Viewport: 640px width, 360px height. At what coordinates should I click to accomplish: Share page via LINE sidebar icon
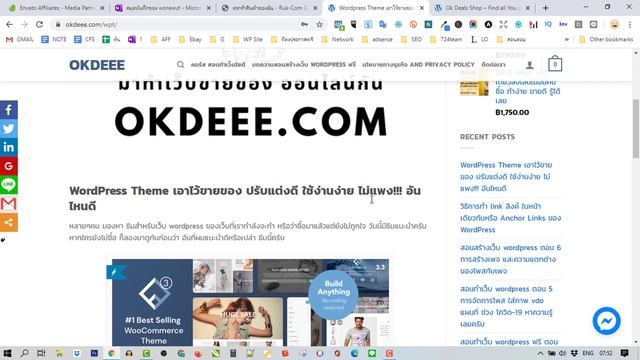tap(9, 185)
